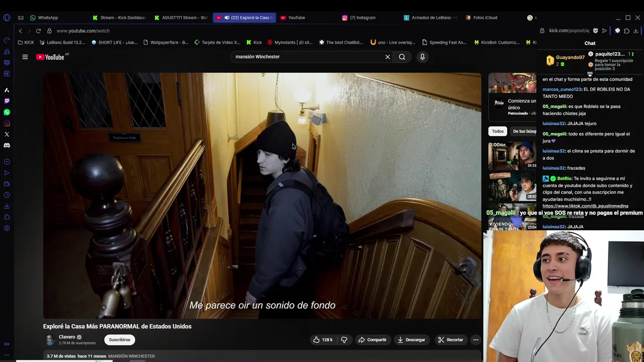Open the SHORT LIFE bookmark
The width and height of the screenshot is (644, 362).
[114, 42]
